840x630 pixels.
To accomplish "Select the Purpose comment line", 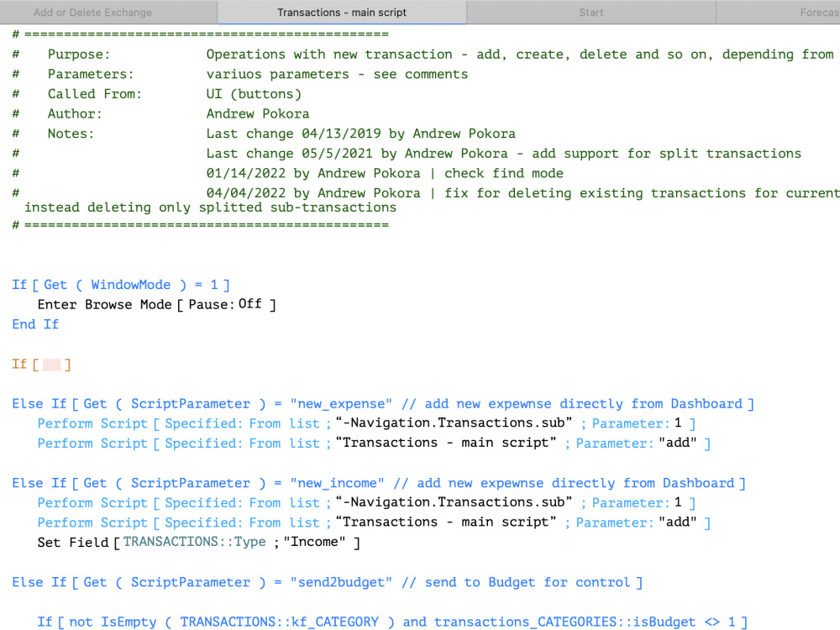I will pos(423,55).
